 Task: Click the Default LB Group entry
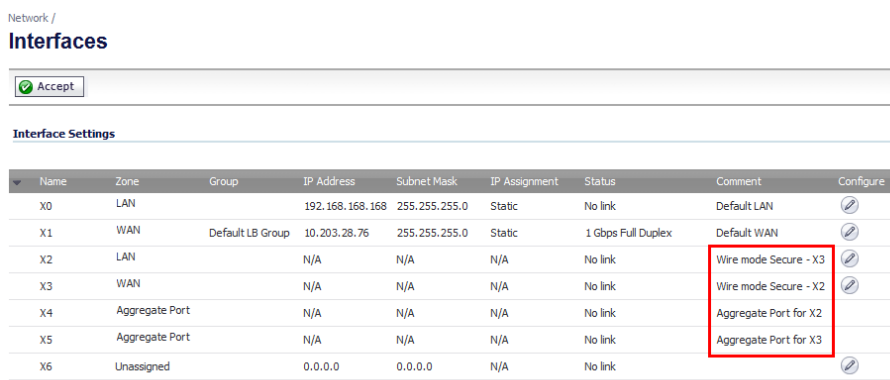(249, 233)
